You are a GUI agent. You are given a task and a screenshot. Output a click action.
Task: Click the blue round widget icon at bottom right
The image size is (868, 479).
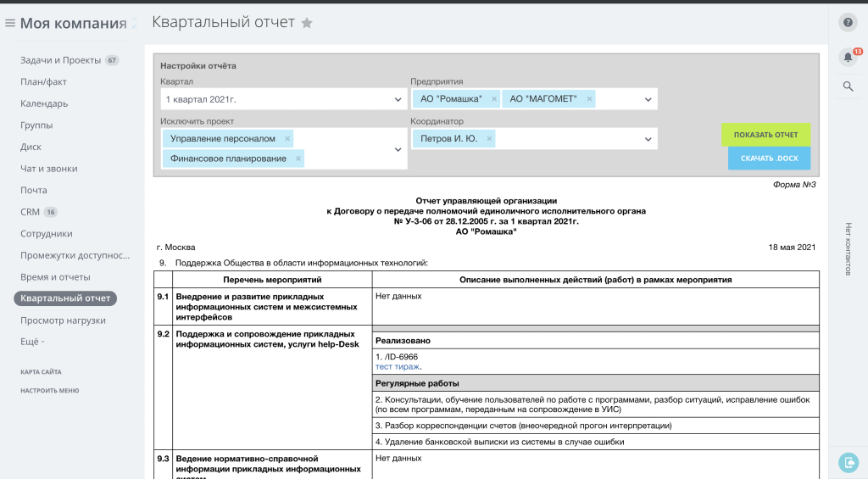tap(848, 462)
